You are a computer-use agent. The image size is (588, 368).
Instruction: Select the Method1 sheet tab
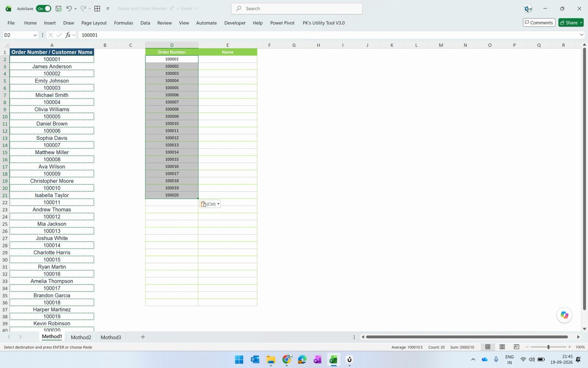(x=52, y=337)
